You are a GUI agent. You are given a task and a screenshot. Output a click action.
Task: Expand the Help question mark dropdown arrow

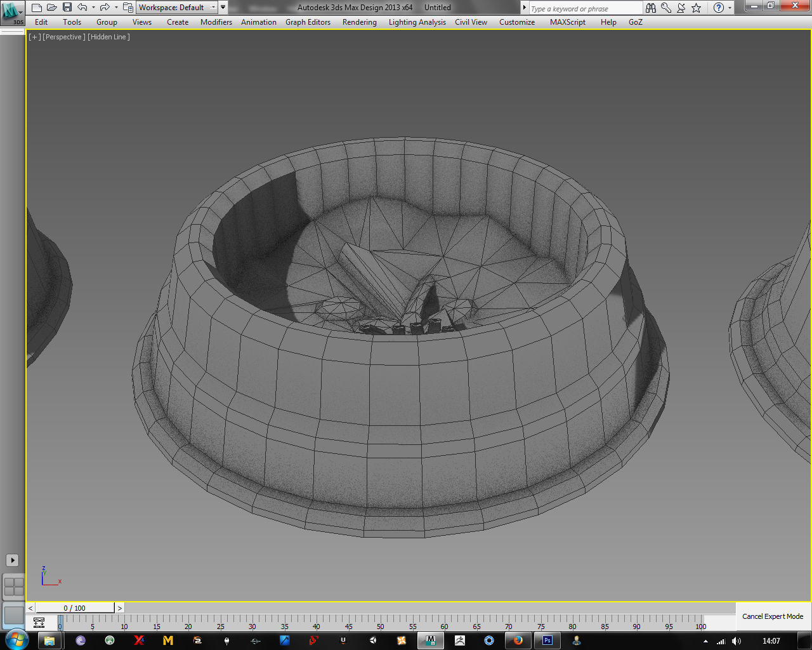pos(730,8)
